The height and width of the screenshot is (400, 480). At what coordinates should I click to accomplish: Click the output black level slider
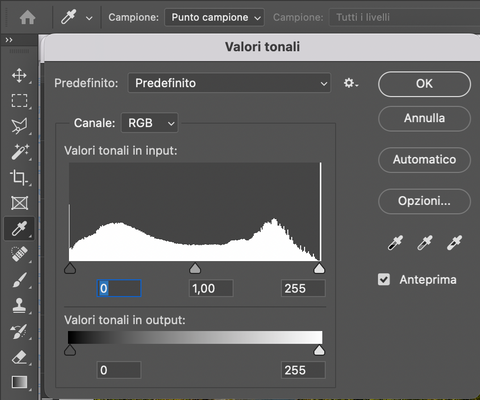pyautogui.click(x=70, y=350)
